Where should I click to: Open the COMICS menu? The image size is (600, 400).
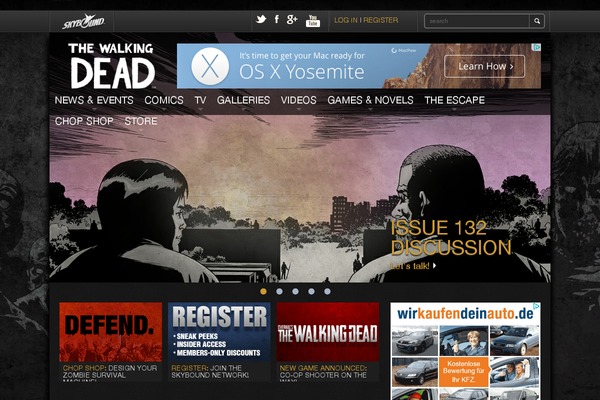click(164, 100)
